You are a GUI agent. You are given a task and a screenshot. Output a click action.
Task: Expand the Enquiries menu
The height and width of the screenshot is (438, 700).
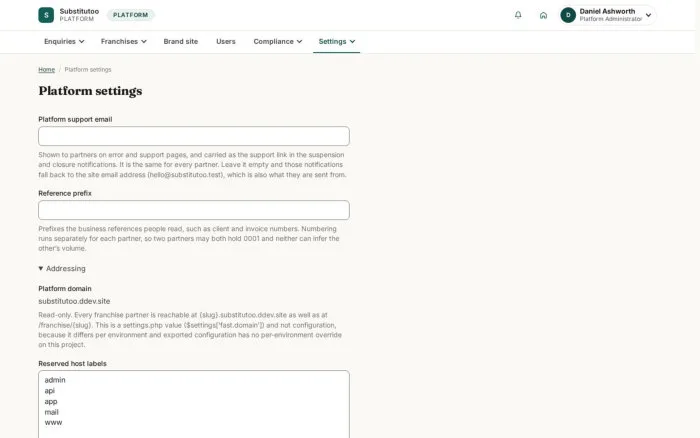[64, 42]
